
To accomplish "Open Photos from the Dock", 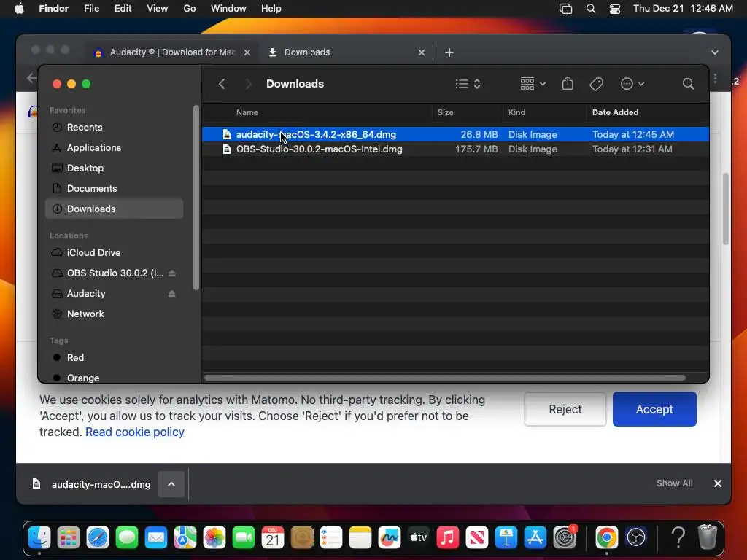I will 214,538.
